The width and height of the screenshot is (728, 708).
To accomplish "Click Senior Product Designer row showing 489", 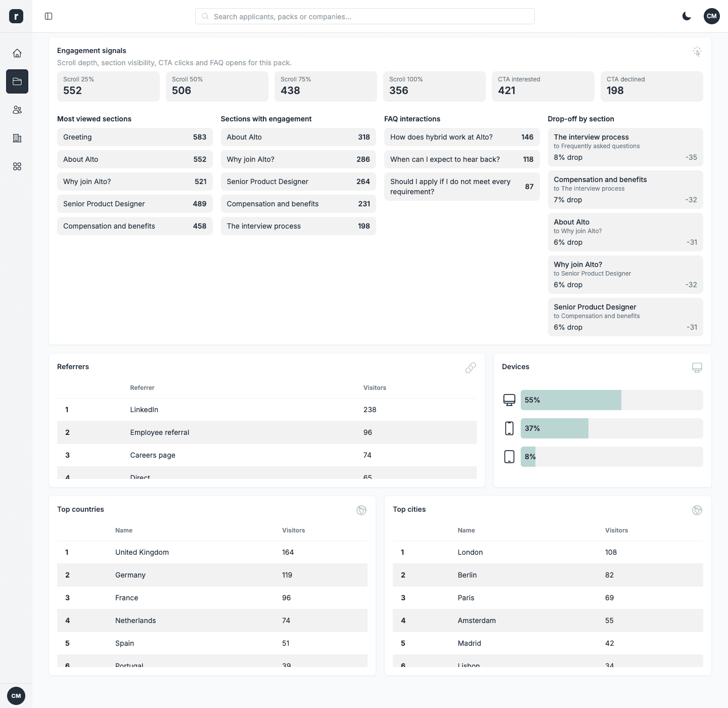I will (135, 204).
